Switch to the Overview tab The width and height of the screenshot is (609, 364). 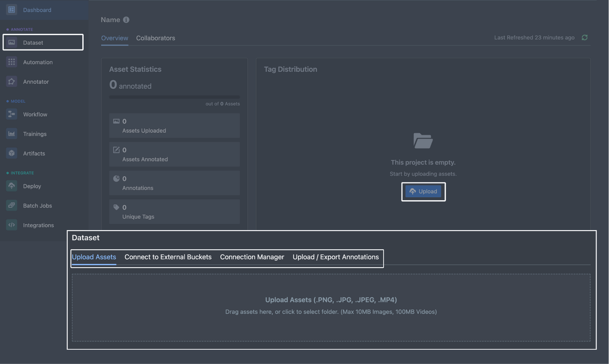[115, 38]
